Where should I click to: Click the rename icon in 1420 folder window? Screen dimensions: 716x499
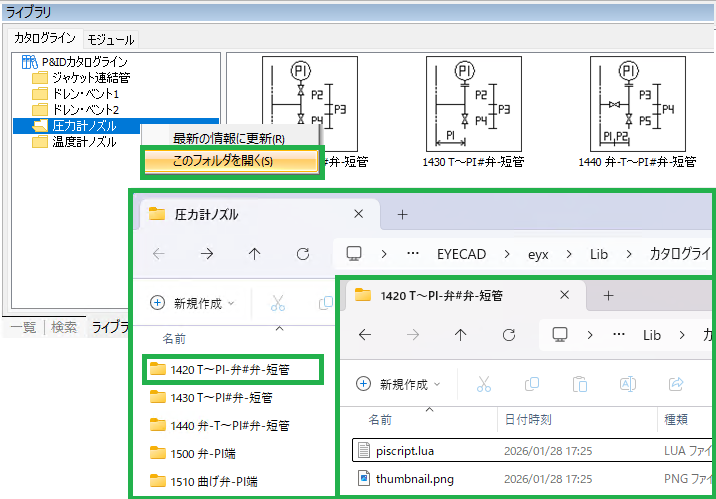(629, 384)
